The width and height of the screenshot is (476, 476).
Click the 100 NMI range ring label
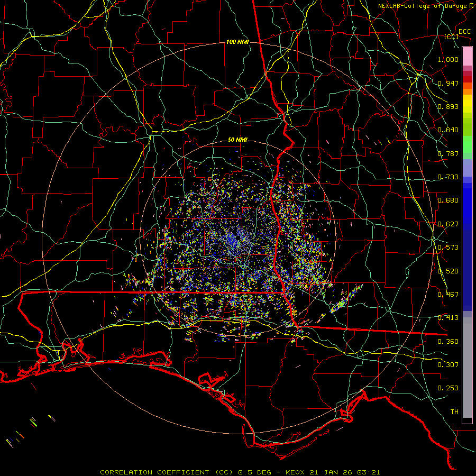pos(237,42)
